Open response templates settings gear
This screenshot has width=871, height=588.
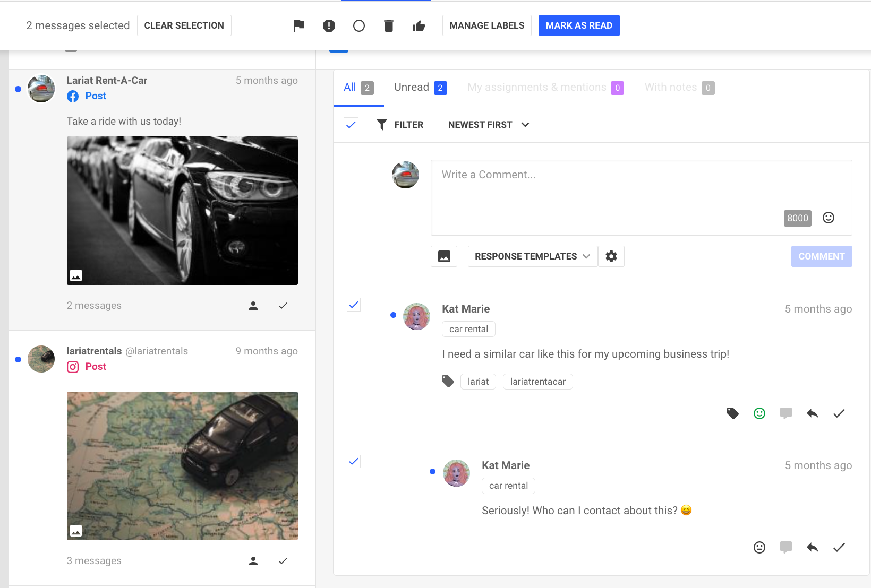[611, 256]
